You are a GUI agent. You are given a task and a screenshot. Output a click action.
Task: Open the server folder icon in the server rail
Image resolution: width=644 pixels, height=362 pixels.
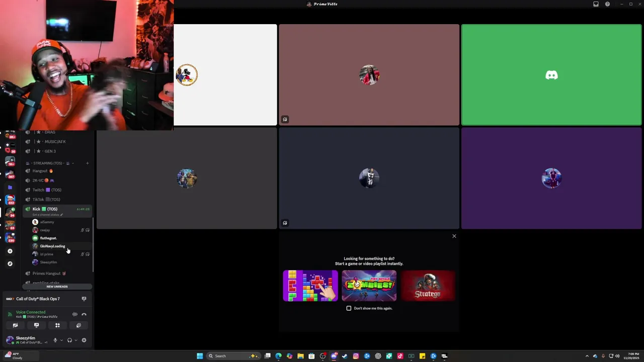(10, 187)
